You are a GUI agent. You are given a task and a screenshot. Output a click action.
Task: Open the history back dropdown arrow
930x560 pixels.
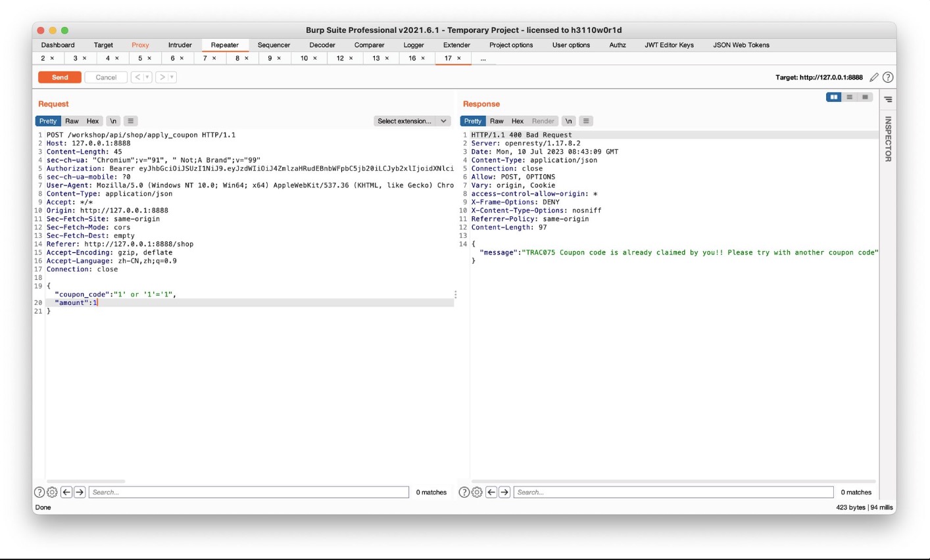(x=147, y=78)
